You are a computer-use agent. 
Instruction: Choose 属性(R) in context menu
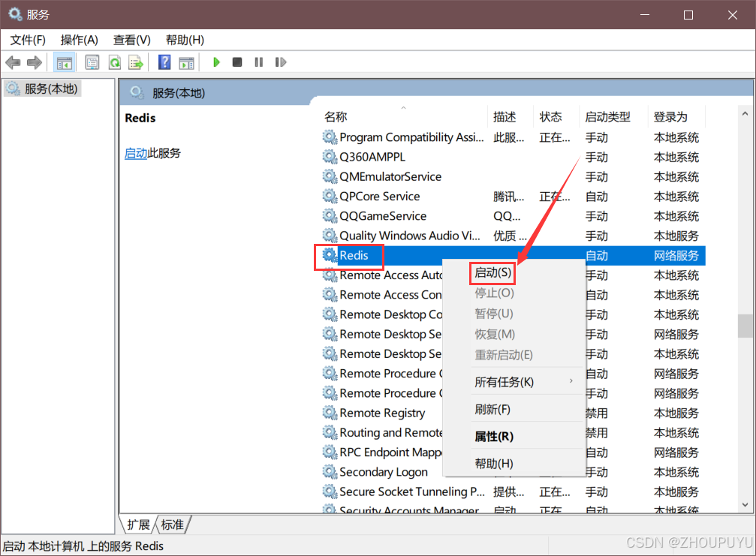(494, 437)
